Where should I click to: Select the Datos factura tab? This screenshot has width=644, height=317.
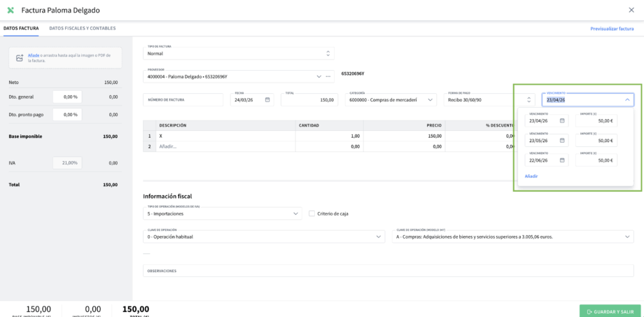point(21,29)
